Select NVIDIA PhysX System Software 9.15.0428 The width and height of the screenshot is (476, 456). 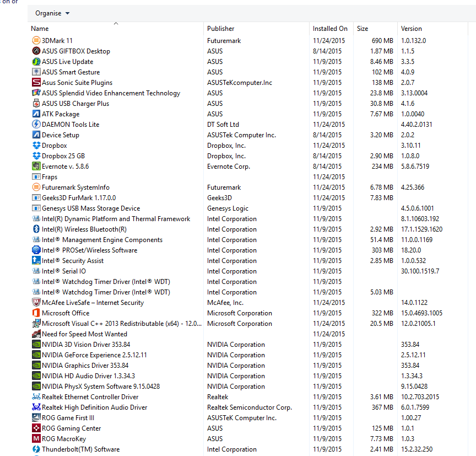[101, 387]
